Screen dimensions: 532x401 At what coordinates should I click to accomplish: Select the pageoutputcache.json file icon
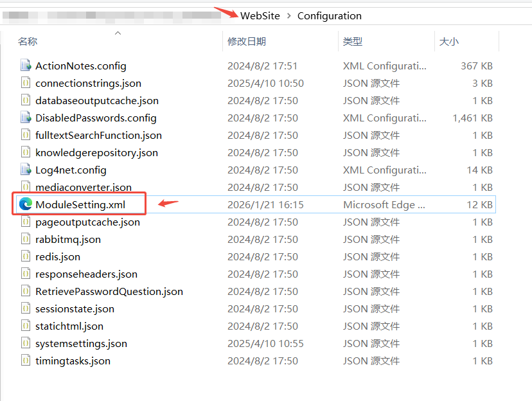click(x=26, y=222)
